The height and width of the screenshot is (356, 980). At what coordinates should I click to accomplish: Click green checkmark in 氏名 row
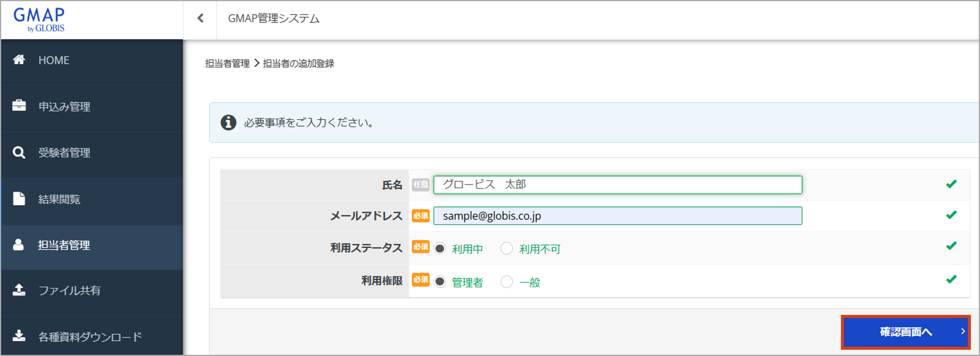click(951, 184)
